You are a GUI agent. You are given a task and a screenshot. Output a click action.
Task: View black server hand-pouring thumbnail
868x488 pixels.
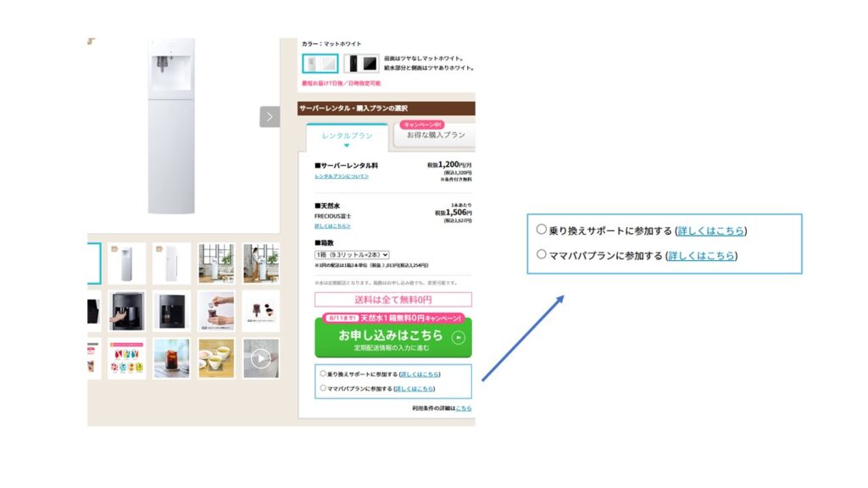pyautogui.click(x=127, y=311)
